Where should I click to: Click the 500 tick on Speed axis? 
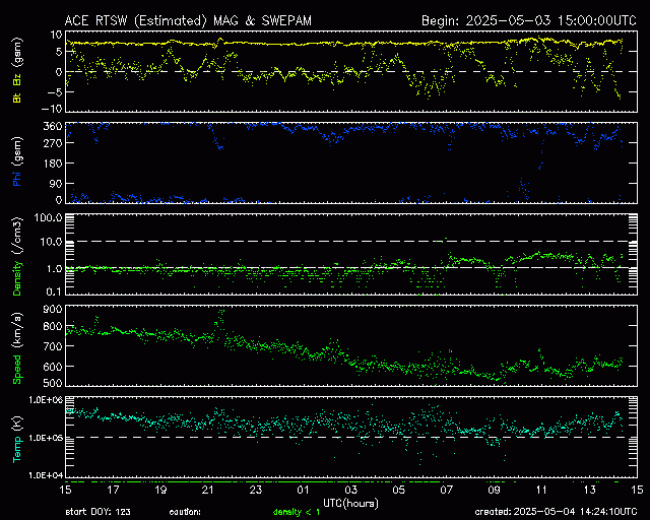point(53,383)
